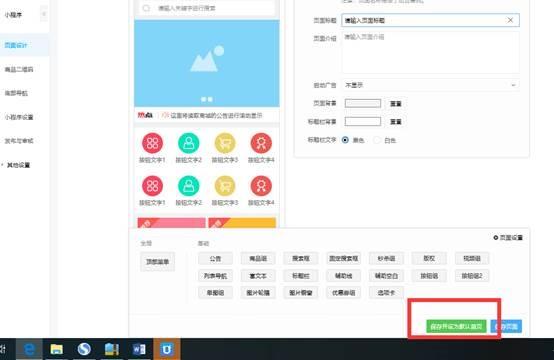Image resolution: width=554 pixels, height=360 pixels.
Task: Add the 富文本 component
Action: 258,276
